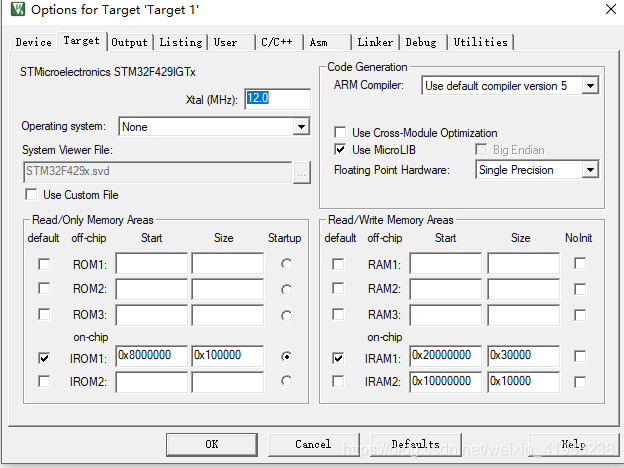Enable NoInit for RAM1
Image resolution: width=624 pixels, height=468 pixels.
(x=580, y=263)
